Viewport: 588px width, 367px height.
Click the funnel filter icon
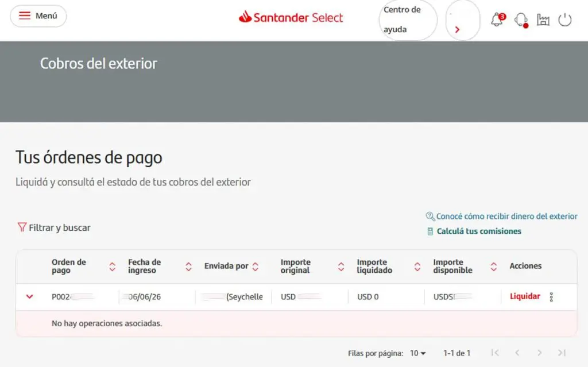(x=22, y=227)
